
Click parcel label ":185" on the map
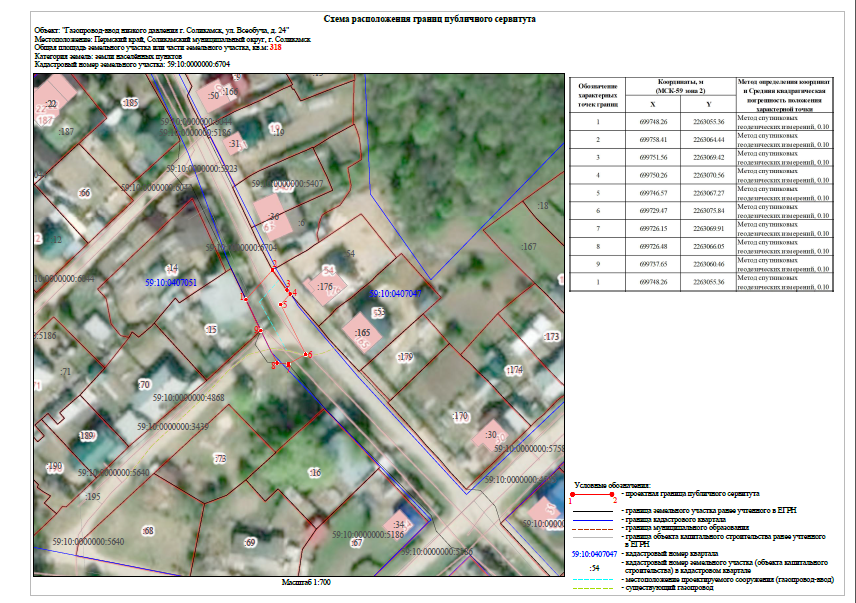point(130,103)
